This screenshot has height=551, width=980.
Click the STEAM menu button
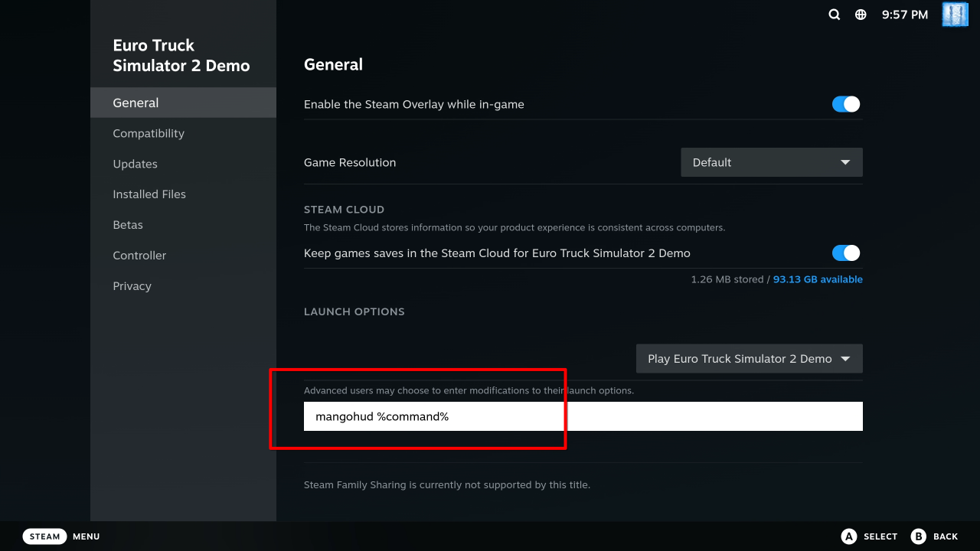tap(44, 536)
